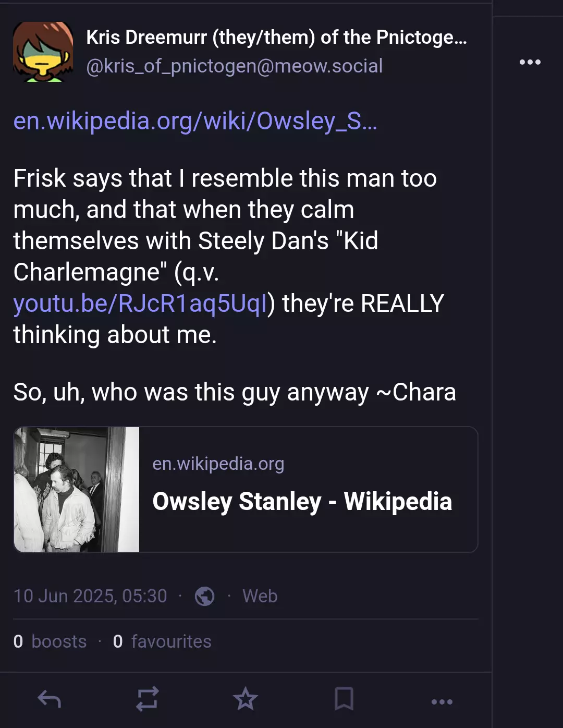Bookmark this post

click(x=344, y=699)
